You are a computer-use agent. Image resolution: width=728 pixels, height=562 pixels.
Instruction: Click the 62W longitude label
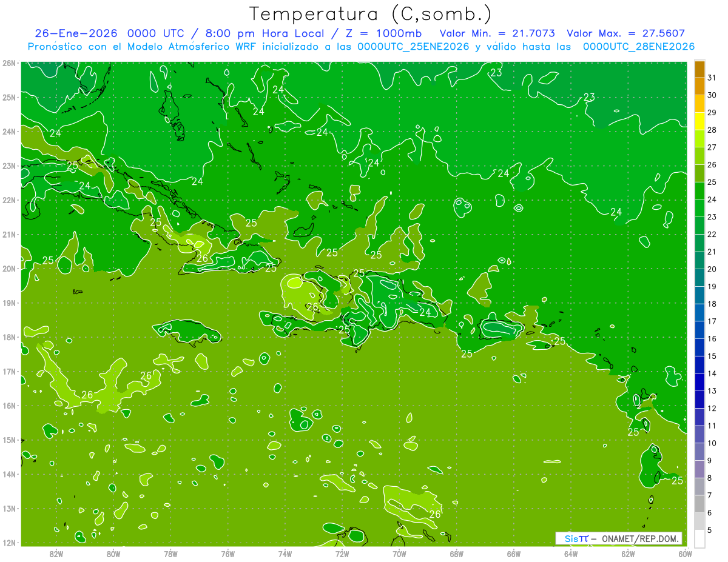[x=628, y=554]
